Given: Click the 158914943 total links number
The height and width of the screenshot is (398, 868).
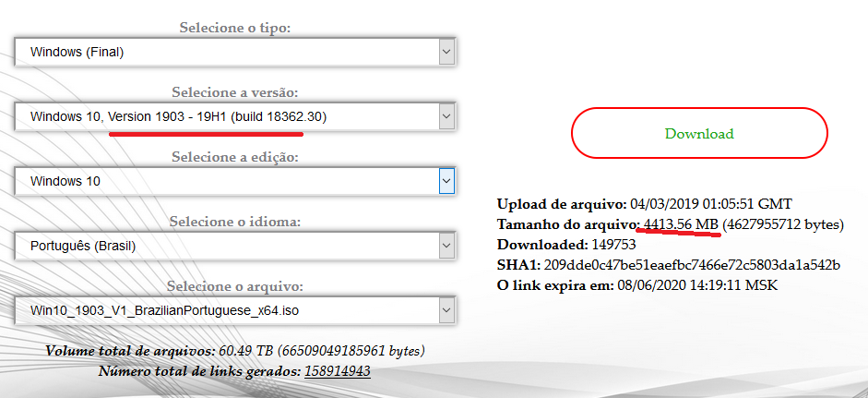Looking at the screenshot, I should pyautogui.click(x=337, y=371).
